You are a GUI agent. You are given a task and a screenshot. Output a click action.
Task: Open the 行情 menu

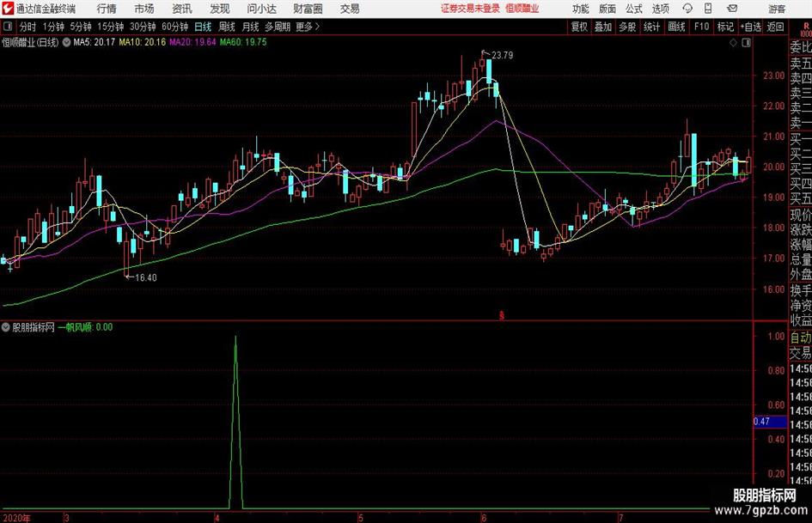click(x=107, y=9)
